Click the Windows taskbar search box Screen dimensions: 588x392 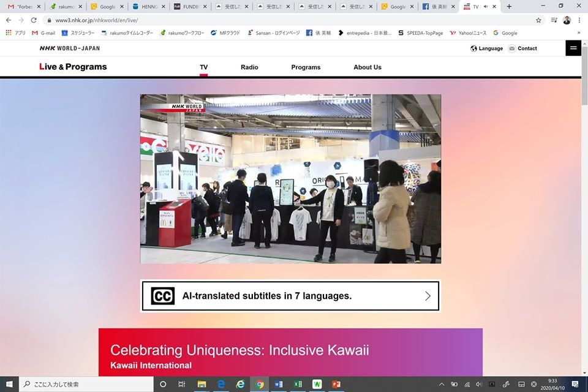[x=86, y=384]
